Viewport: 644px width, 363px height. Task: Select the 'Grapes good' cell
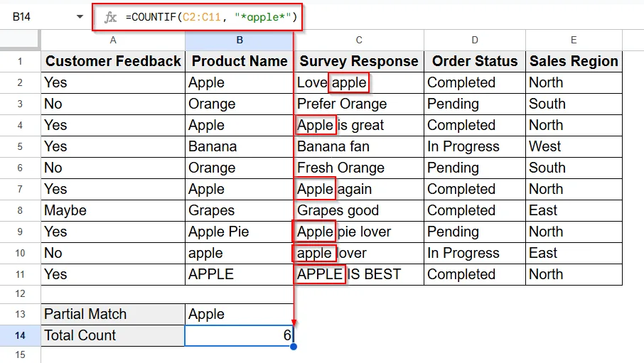(x=359, y=211)
